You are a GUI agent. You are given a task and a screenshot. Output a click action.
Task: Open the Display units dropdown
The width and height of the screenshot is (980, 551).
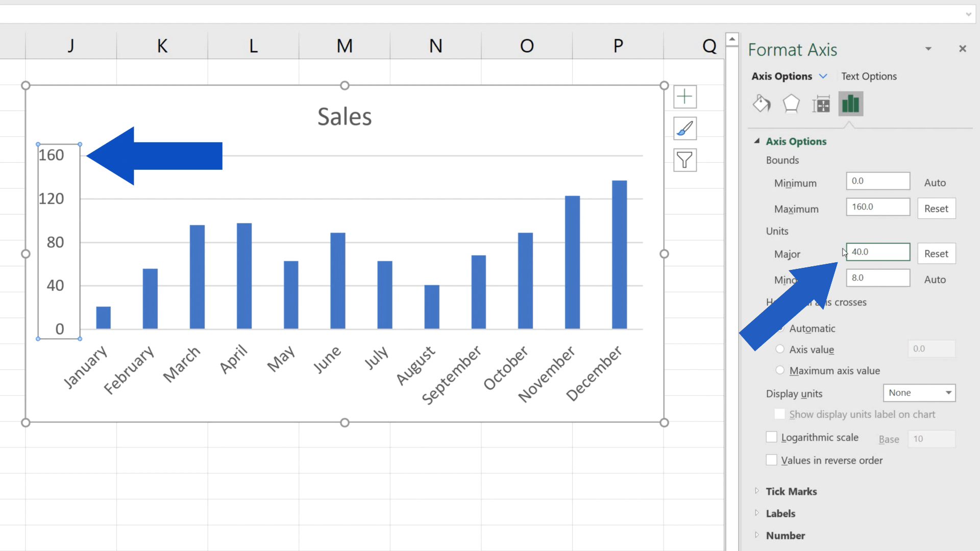point(919,393)
